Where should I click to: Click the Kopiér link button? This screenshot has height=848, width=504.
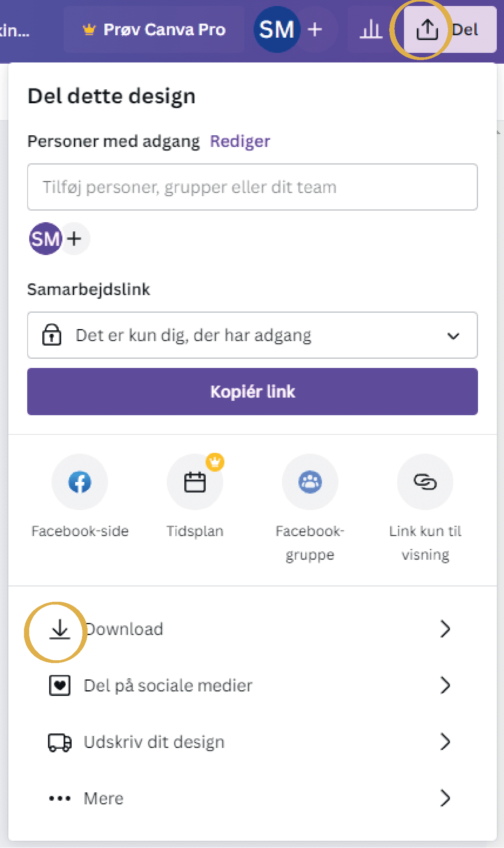tap(252, 391)
